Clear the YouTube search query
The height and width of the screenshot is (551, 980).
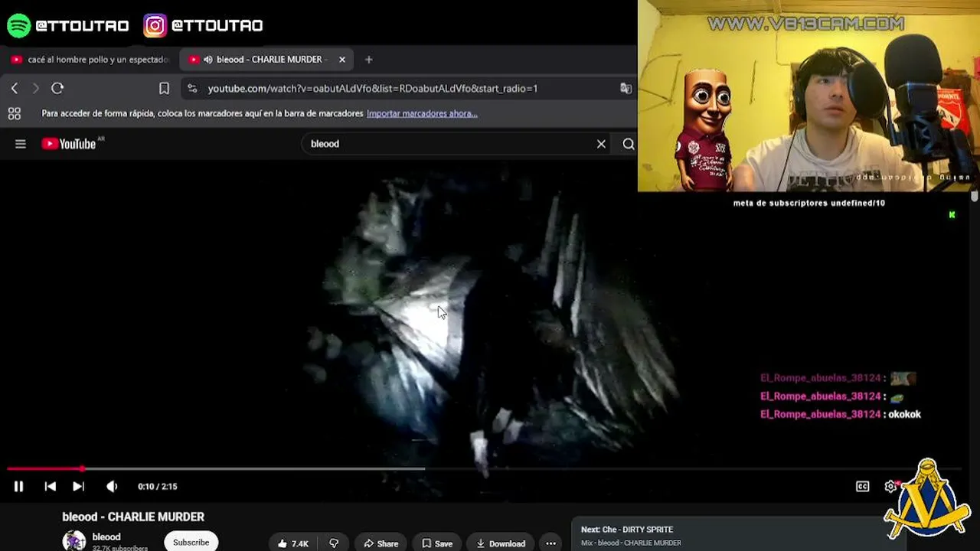[601, 144]
